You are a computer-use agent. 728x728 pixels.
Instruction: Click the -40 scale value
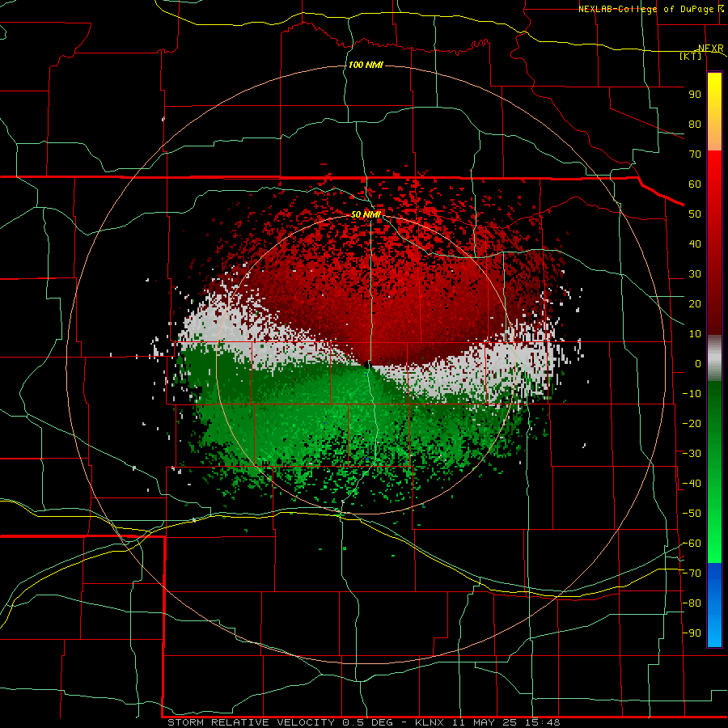point(692,484)
